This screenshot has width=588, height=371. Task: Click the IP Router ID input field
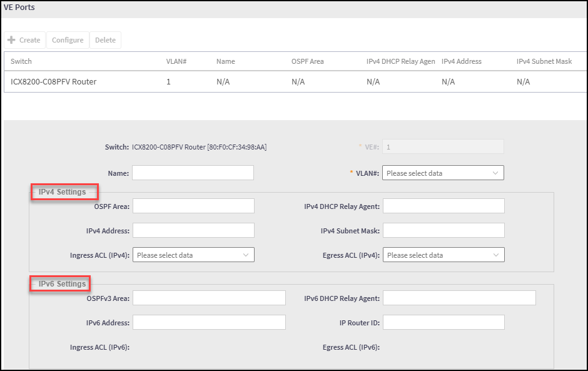444,322
